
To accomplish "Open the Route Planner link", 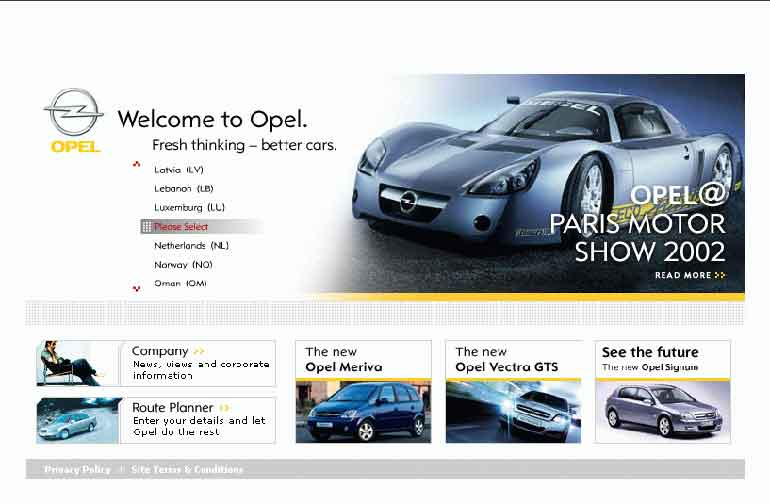I will [x=181, y=408].
